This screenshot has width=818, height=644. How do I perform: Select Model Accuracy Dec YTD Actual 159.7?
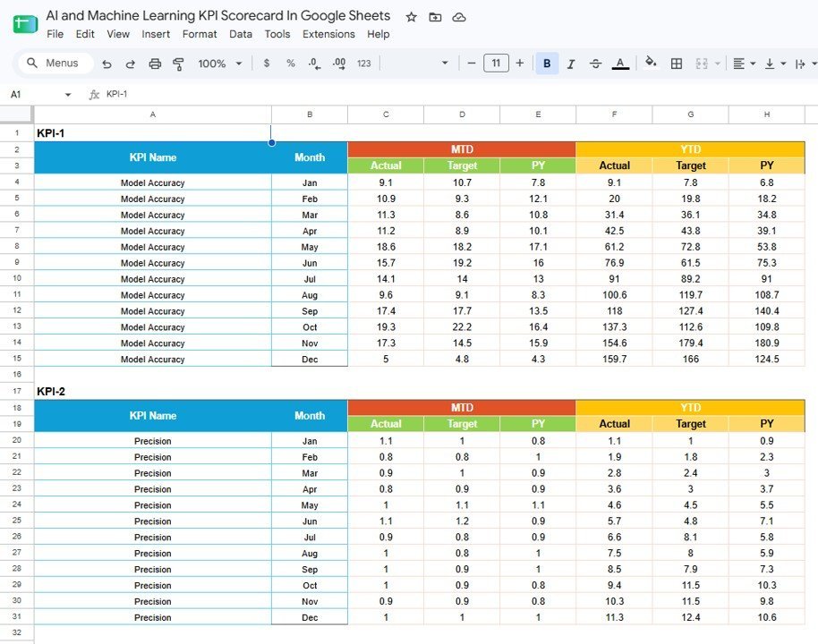(614, 359)
